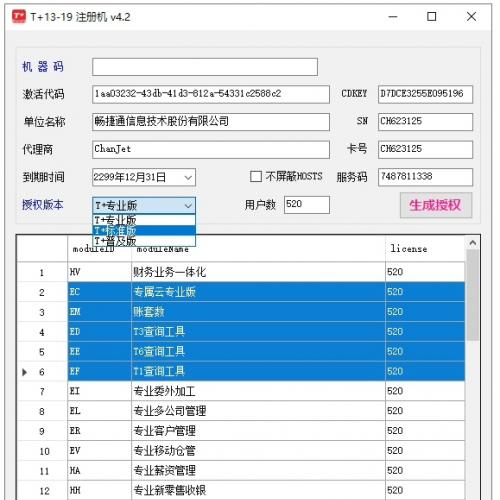Click the 代理商 field containing ChanJet

click(x=211, y=149)
